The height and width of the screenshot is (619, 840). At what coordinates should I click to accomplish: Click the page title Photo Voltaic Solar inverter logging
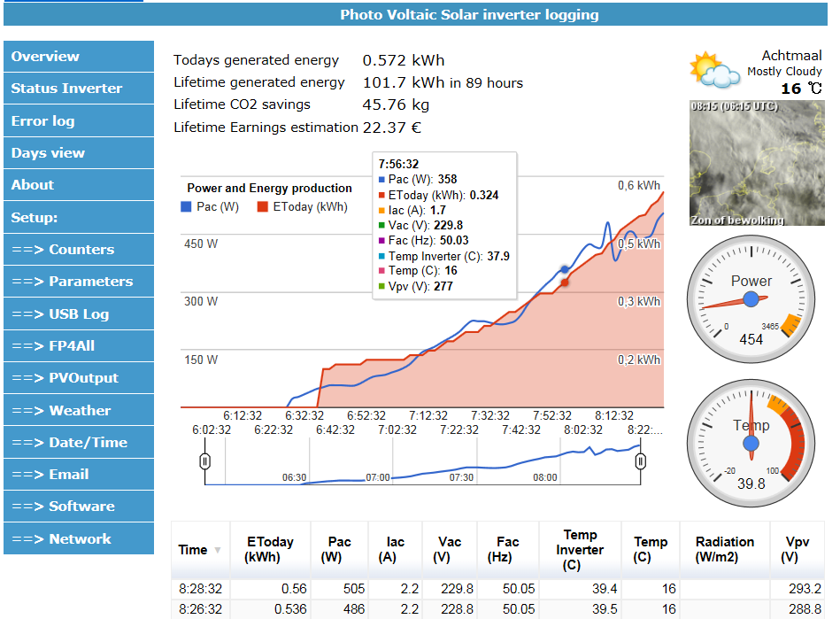469,14
